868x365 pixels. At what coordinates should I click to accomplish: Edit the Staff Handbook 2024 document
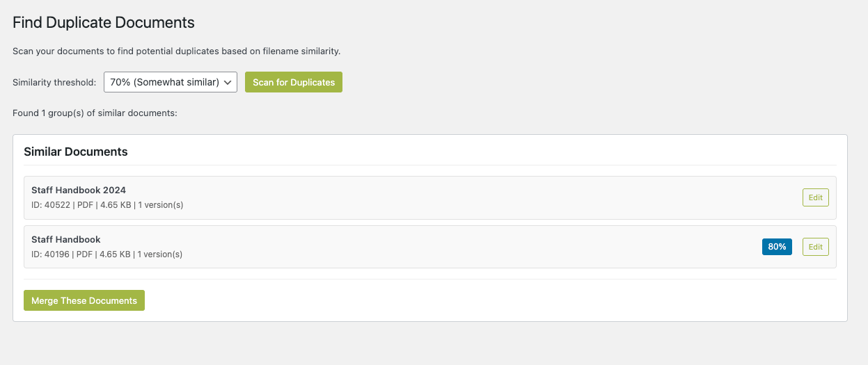pos(815,197)
